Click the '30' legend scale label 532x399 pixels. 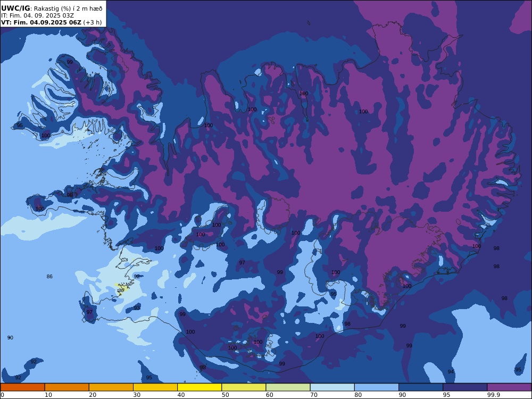[137, 395]
